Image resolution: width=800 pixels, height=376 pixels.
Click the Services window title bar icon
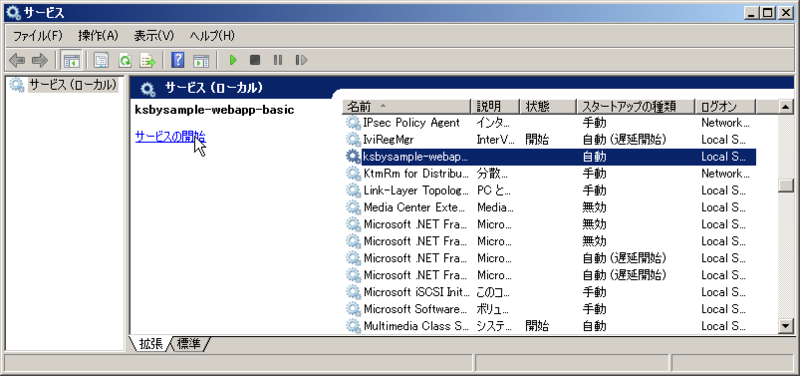13,12
